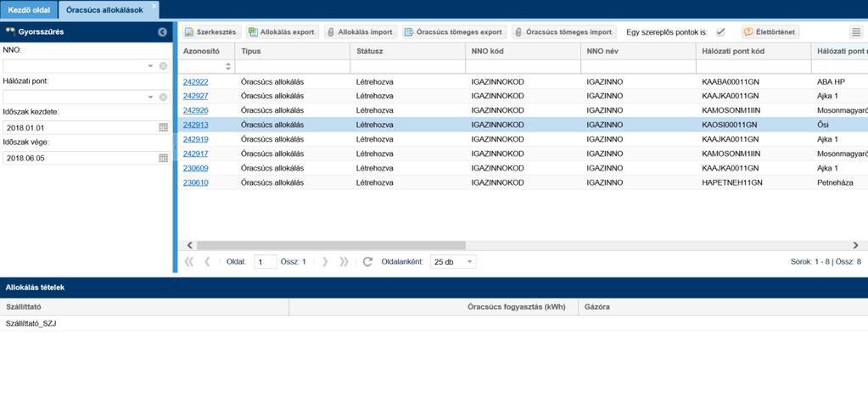
Task: Click the Allokálás export button
Action: (x=283, y=32)
